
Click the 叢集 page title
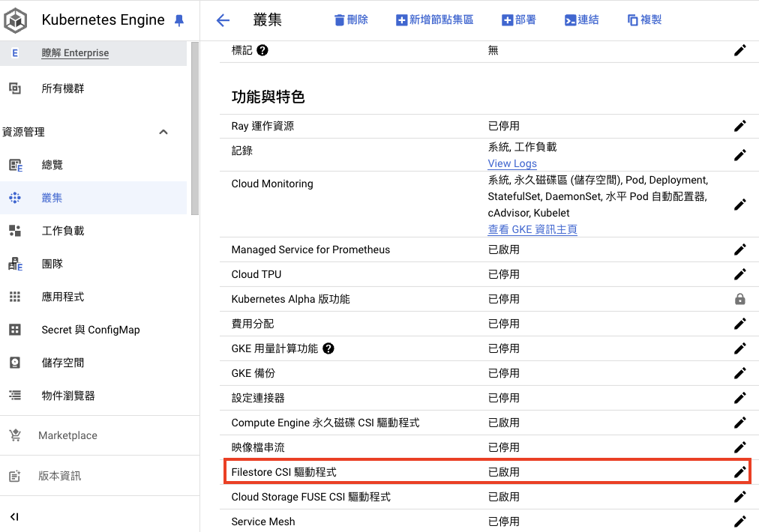pyautogui.click(x=267, y=19)
